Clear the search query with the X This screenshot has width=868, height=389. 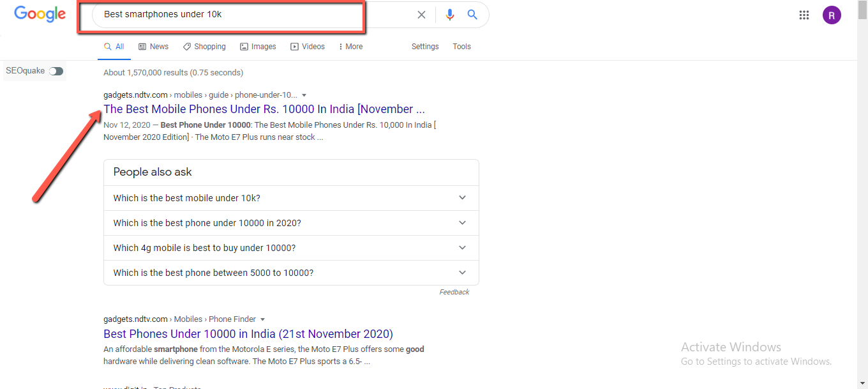point(421,14)
